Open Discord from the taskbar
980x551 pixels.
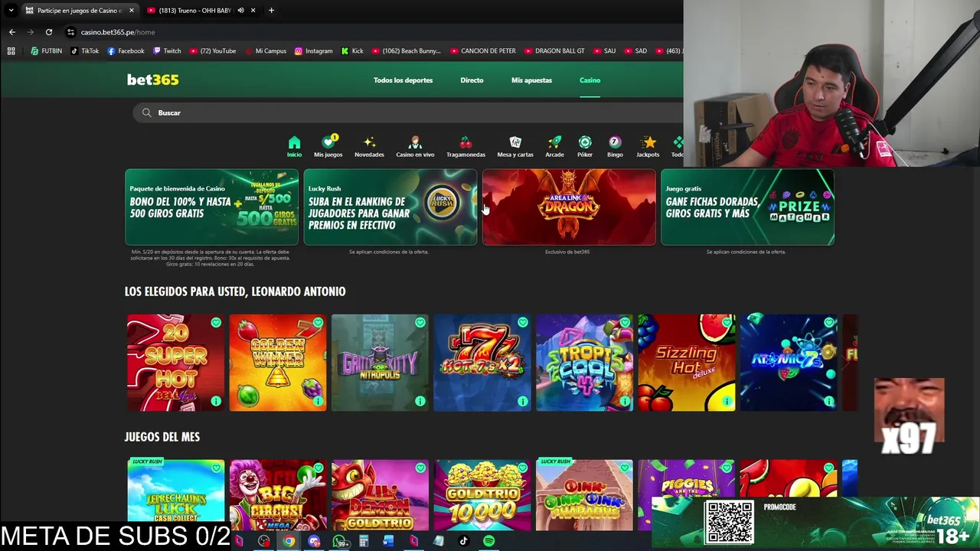click(x=314, y=541)
